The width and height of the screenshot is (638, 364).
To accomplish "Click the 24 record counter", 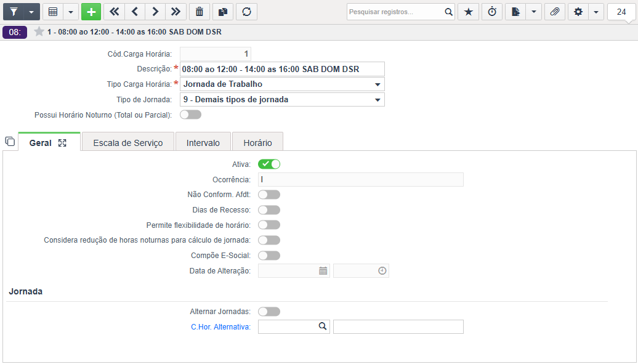I will 621,12.
